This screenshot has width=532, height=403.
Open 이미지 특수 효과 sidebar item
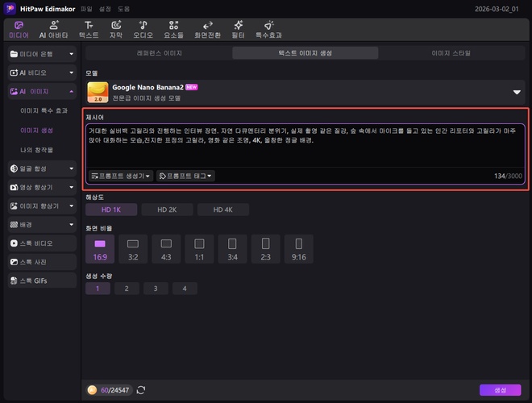(44, 110)
